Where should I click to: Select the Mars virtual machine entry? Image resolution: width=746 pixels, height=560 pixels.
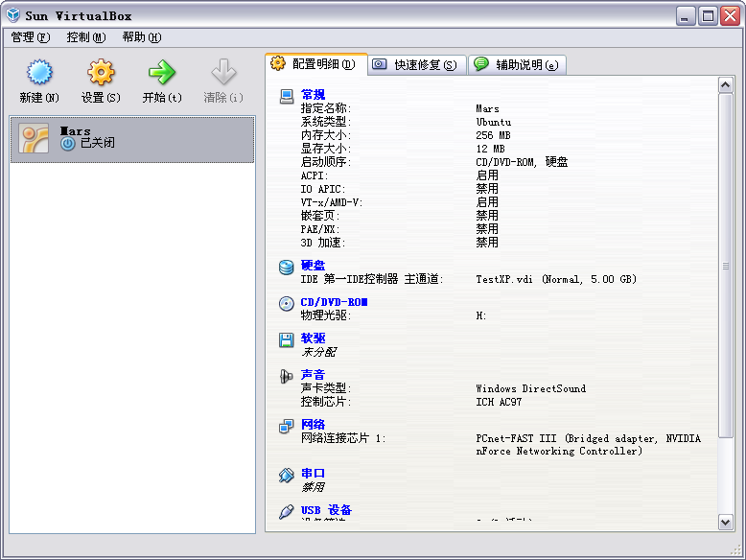(132, 139)
